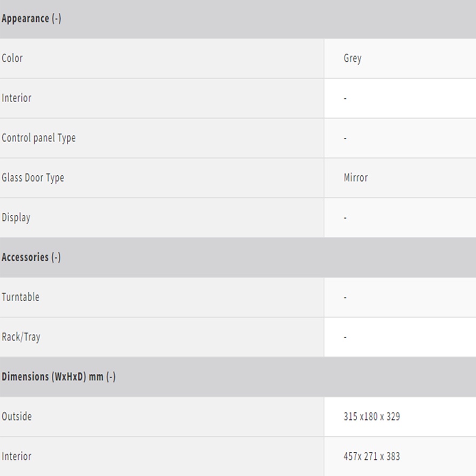Click the Interior label under Dimensions
This screenshot has height=476, width=476.
pos(17,457)
